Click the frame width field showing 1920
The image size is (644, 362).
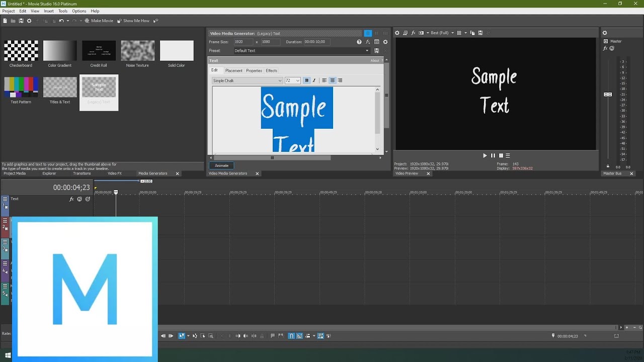(243, 42)
